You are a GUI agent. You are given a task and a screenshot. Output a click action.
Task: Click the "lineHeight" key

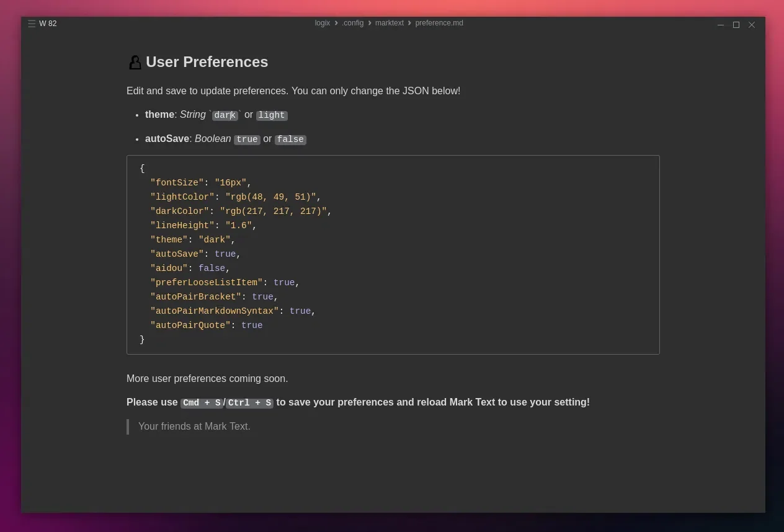tap(182, 226)
